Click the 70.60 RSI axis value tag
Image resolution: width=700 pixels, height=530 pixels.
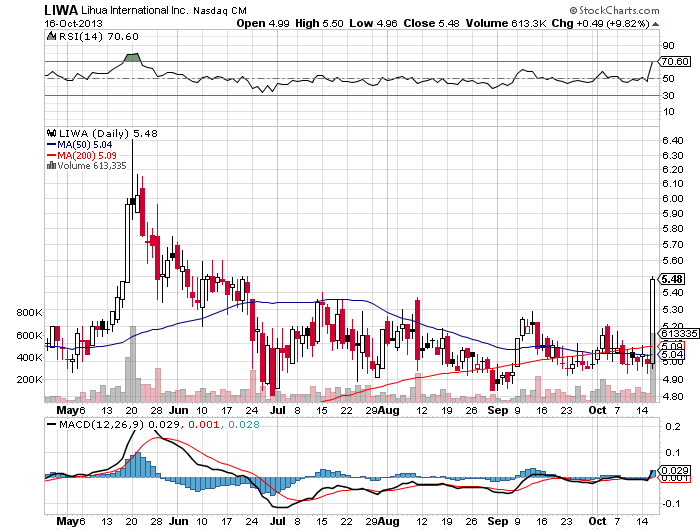[675, 61]
